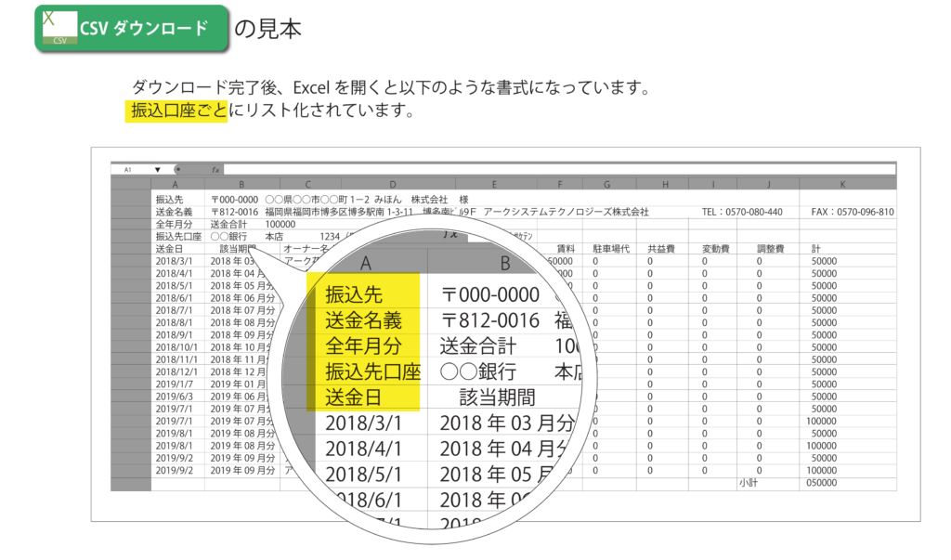The image size is (951, 560).
Task: Click the "共益費" column label
Action: point(661,249)
